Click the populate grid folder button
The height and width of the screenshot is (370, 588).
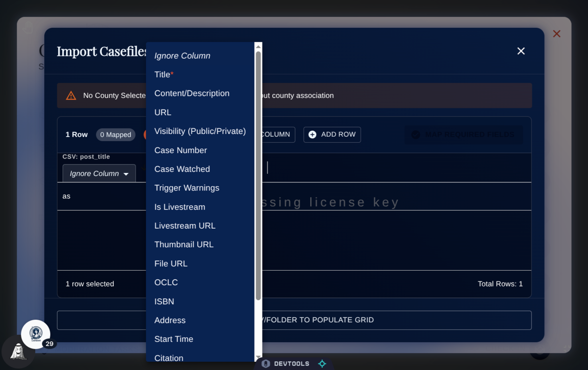click(294, 320)
